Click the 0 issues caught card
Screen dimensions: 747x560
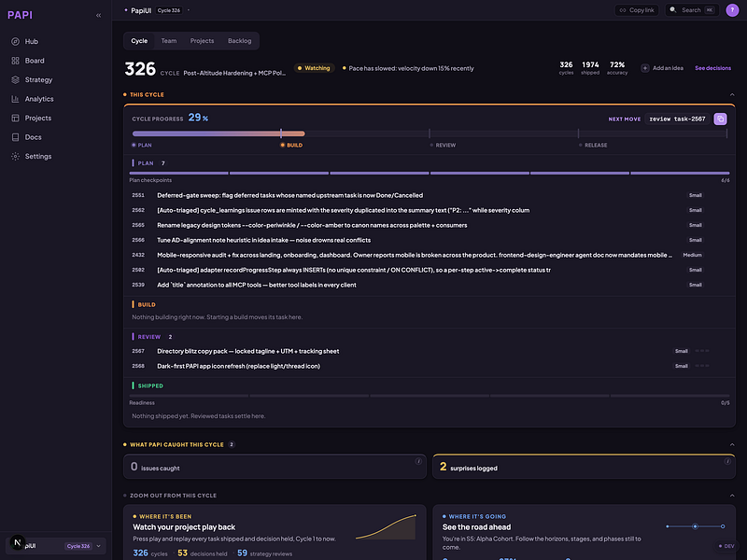(275, 467)
